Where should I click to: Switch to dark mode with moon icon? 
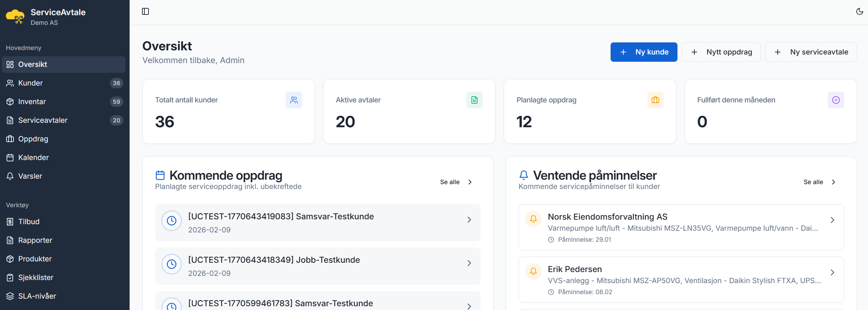(859, 11)
